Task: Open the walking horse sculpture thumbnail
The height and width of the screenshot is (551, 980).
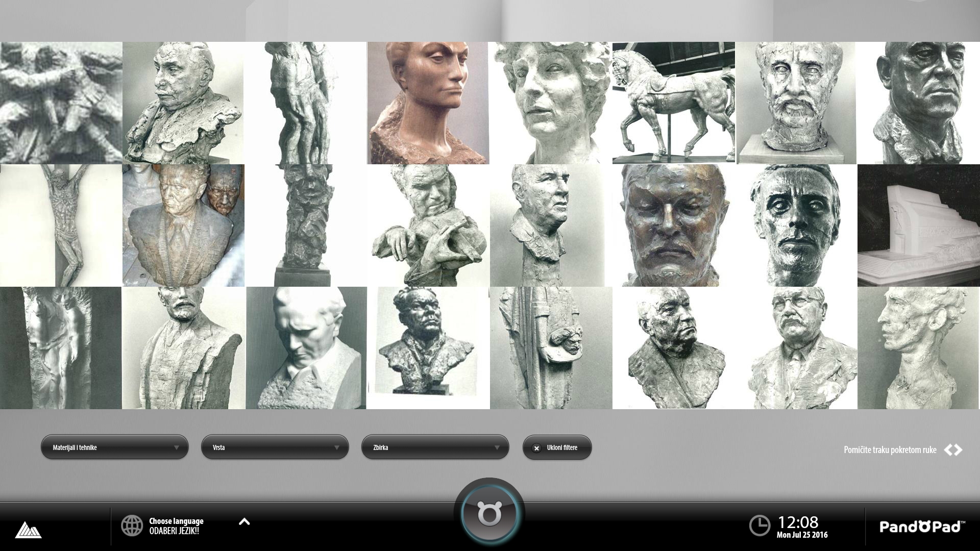Action: click(x=674, y=103)
